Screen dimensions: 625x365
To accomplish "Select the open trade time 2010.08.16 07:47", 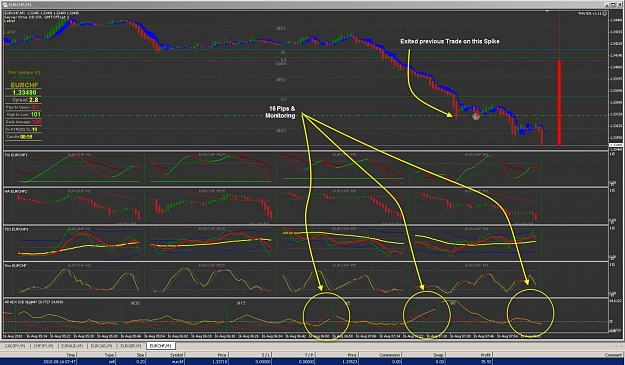I will click(x=59, y=362).
